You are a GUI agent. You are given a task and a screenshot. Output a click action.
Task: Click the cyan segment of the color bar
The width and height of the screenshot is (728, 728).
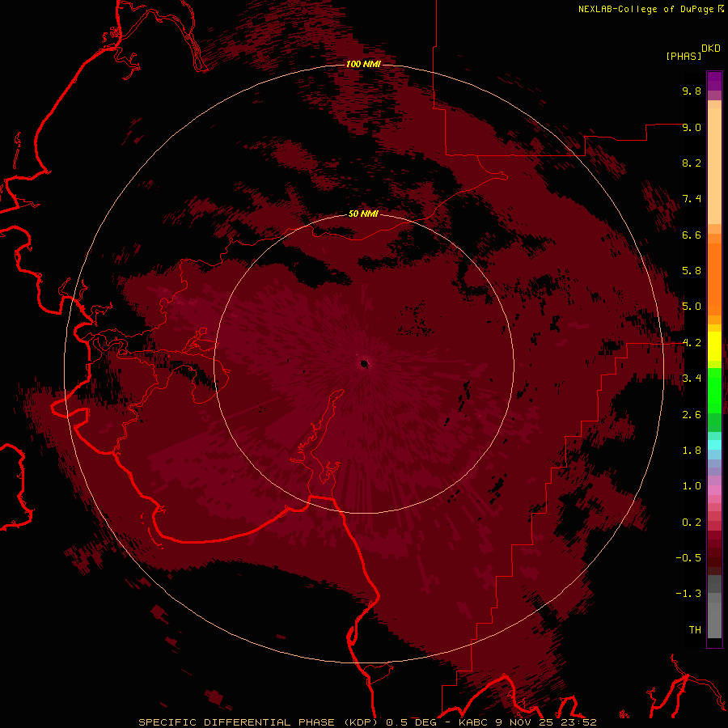click(714, 445)
